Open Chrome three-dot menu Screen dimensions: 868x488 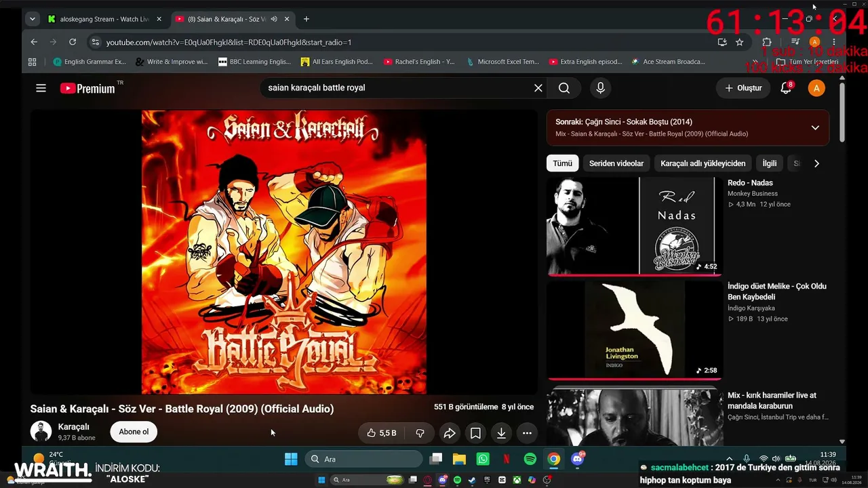click(834, 42)
